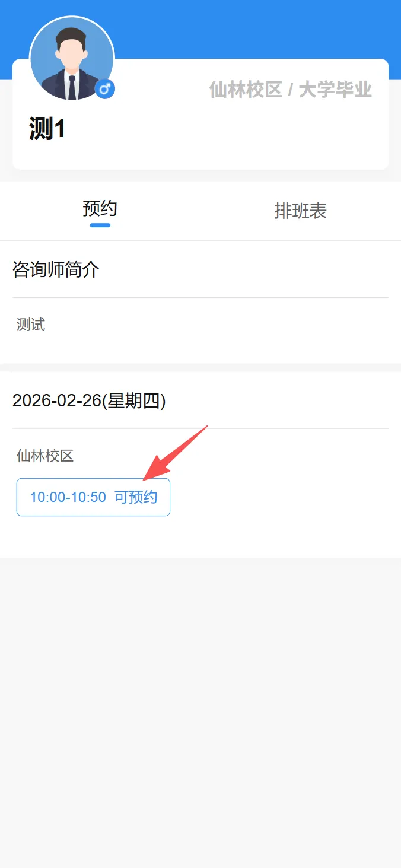Tap the counselor's profile avatar

click(x=72, y=58)
